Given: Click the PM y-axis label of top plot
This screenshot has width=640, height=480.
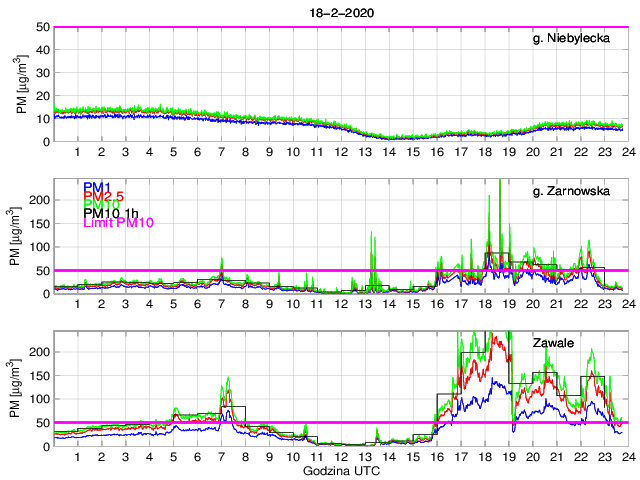Looking at the screenshot, I should [22, 84].
